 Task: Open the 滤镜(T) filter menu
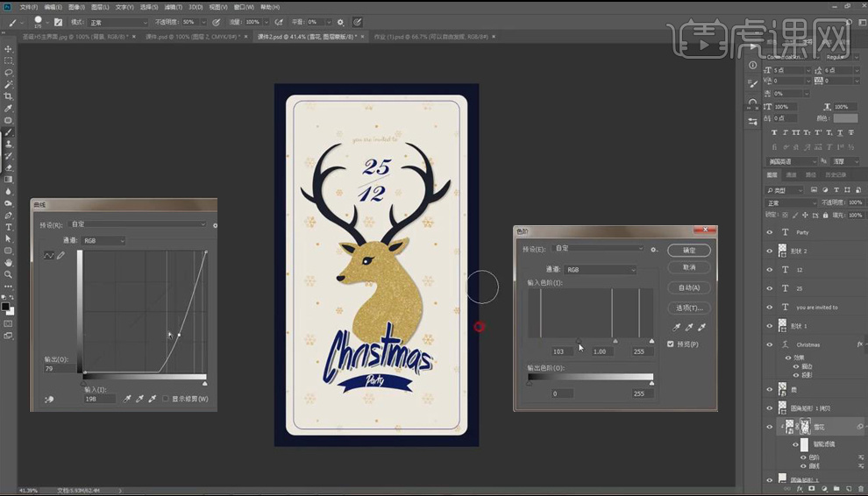[173, 7]
